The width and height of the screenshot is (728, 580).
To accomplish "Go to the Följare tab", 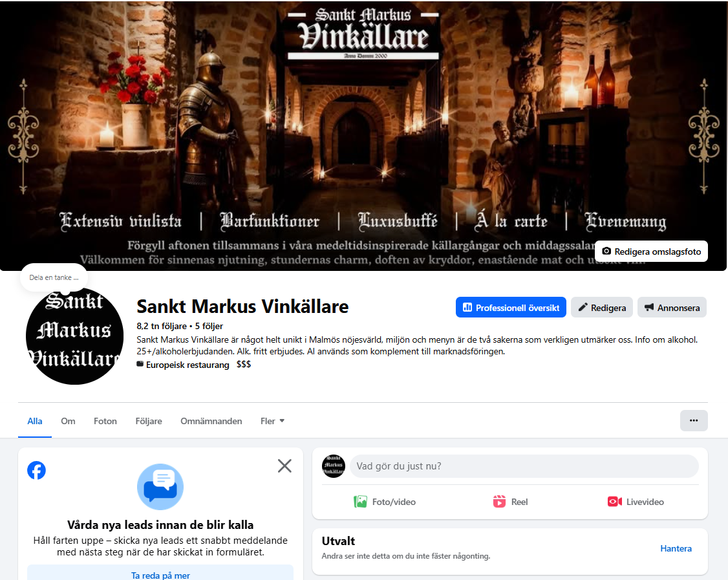I will click(149, 421).
